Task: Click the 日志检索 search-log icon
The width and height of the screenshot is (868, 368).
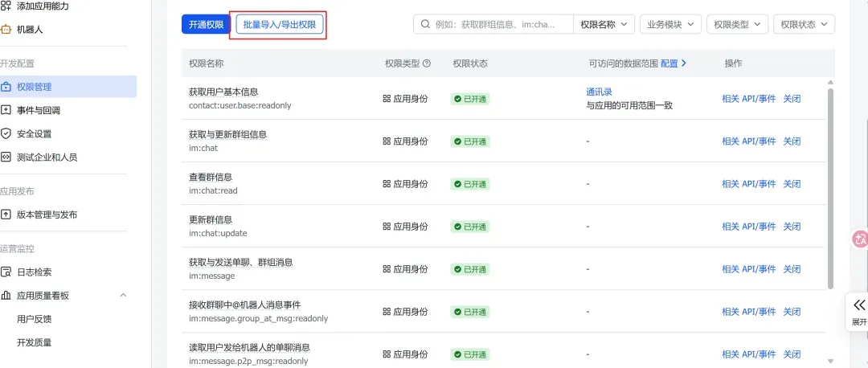Action: tap(6, 272)
